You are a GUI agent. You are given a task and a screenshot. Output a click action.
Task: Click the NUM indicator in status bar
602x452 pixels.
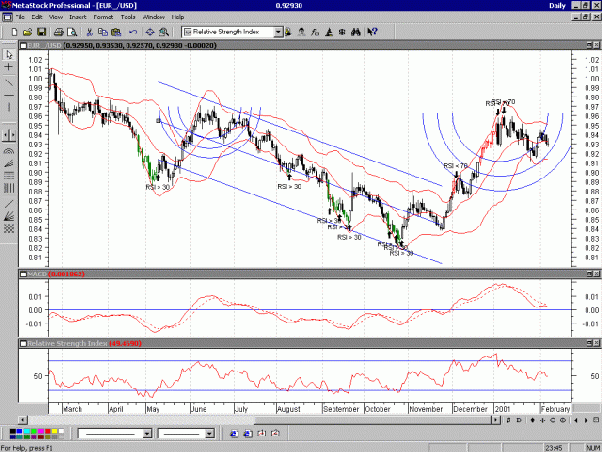coord(593,448)
